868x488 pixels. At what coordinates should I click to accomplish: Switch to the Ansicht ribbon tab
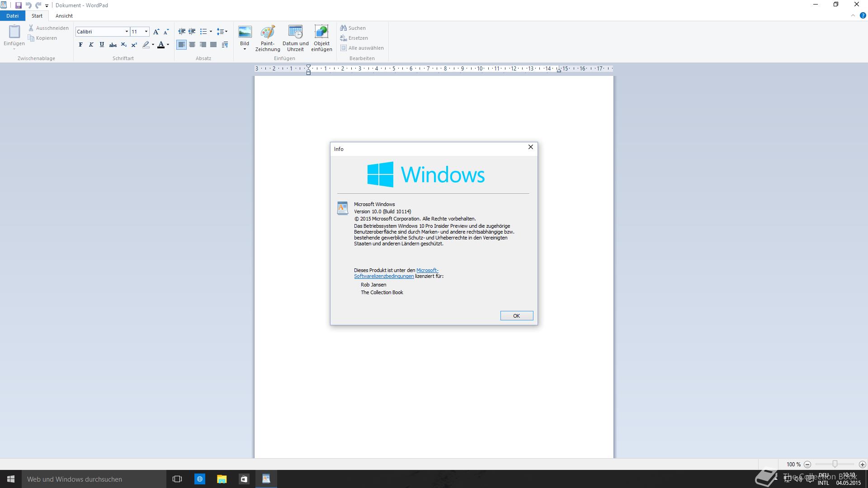click(x=64, y=16)
